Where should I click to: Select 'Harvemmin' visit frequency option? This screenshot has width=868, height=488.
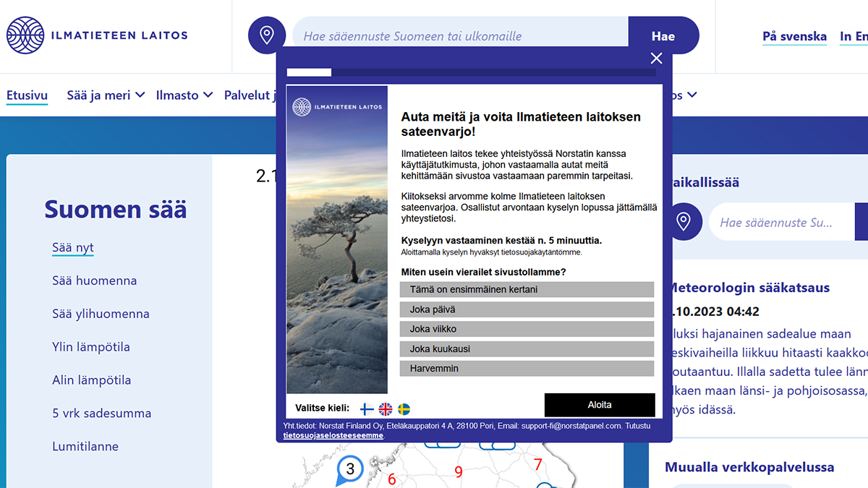point(526,368)
